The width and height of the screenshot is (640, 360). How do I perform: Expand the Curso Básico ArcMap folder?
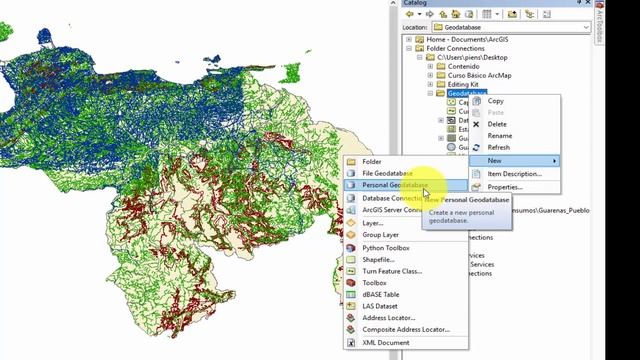(430, 75)
